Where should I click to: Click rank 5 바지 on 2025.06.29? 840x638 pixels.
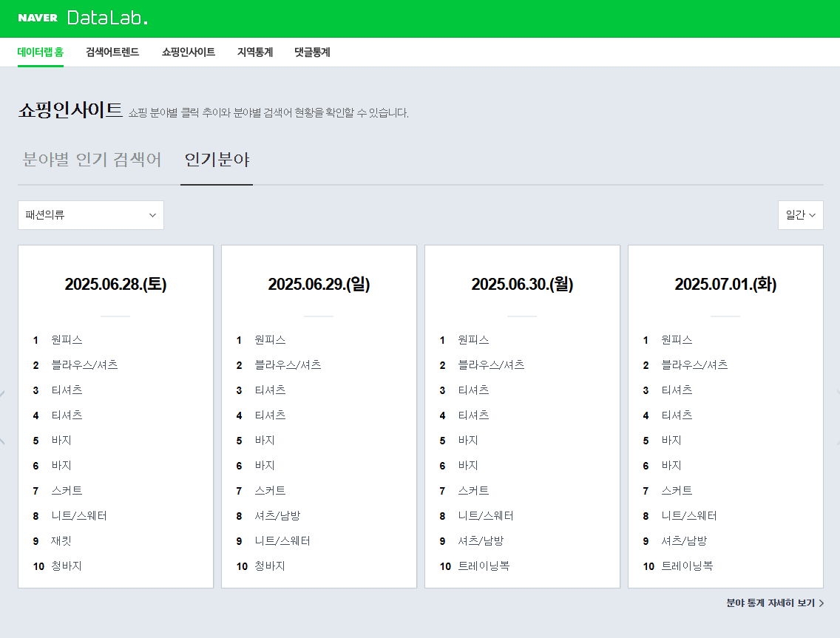(265, 441)
